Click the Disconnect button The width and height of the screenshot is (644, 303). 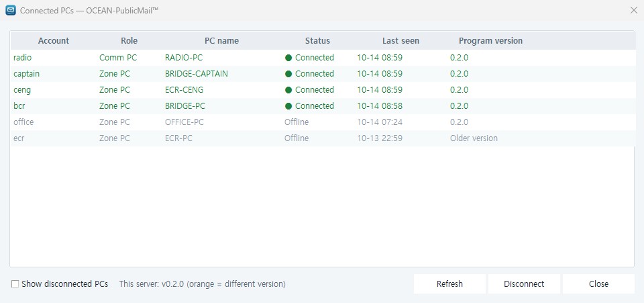point(524,284)
